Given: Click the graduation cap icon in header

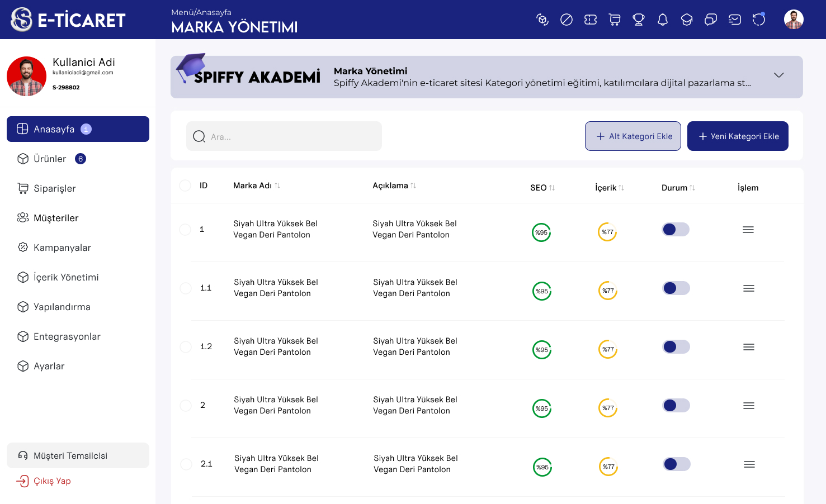Looking at the screenshot, I should 687,20.
